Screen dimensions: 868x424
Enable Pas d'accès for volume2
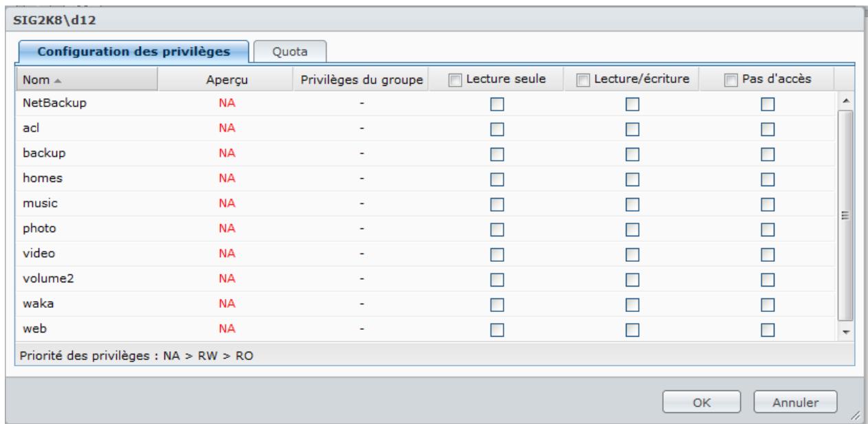[768, 280]
